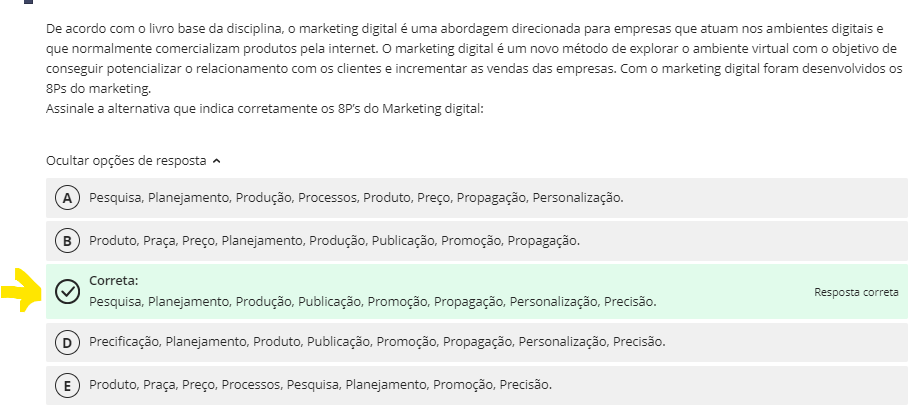This screenshot has width=914, height=413.
Task: Click answer text starting "Produto, Praça, Preço, Processos"
Action: (320, 385)
